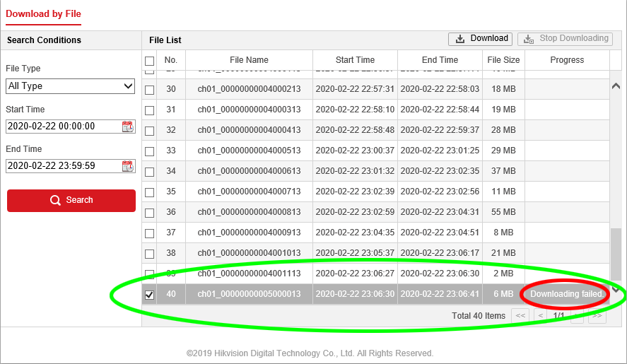Sort by the File Name column header

click(x=249, y=60)
